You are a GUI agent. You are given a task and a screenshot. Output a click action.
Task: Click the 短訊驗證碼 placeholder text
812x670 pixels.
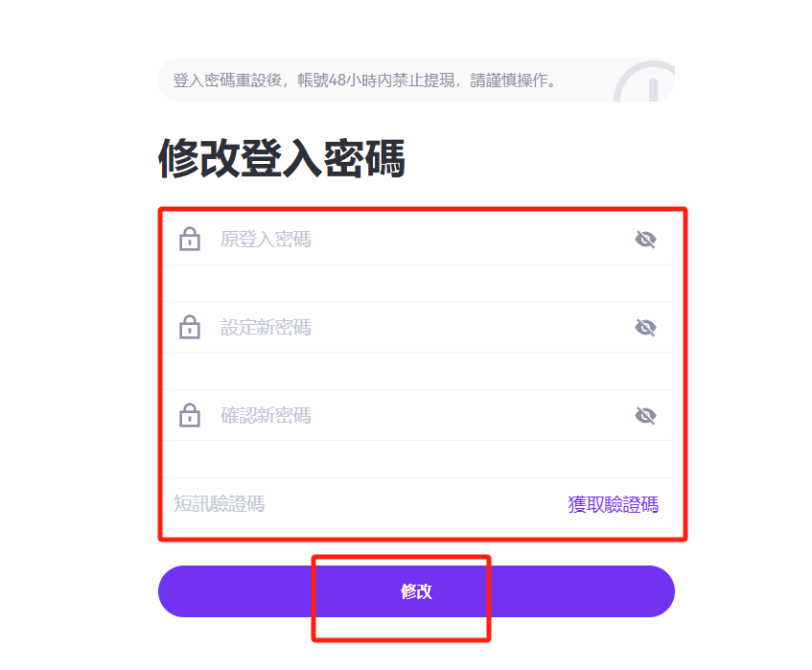pos(219,503)
